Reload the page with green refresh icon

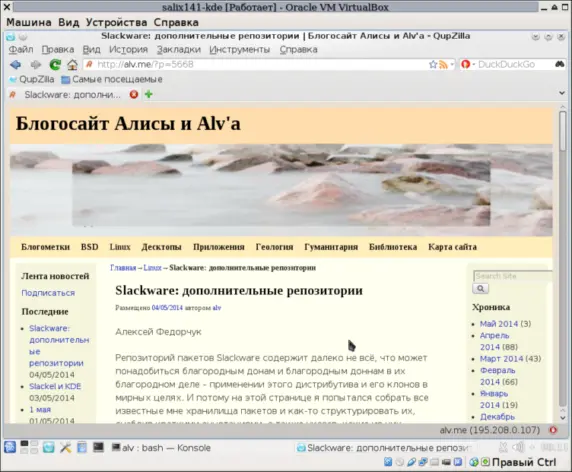tap(55, 65)
